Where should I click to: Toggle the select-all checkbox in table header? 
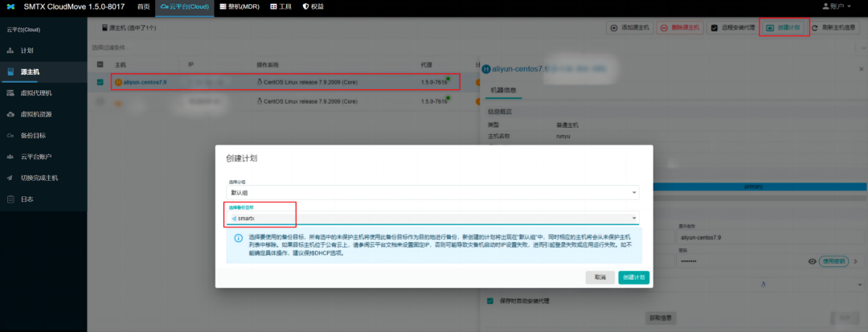coord(100,65)
